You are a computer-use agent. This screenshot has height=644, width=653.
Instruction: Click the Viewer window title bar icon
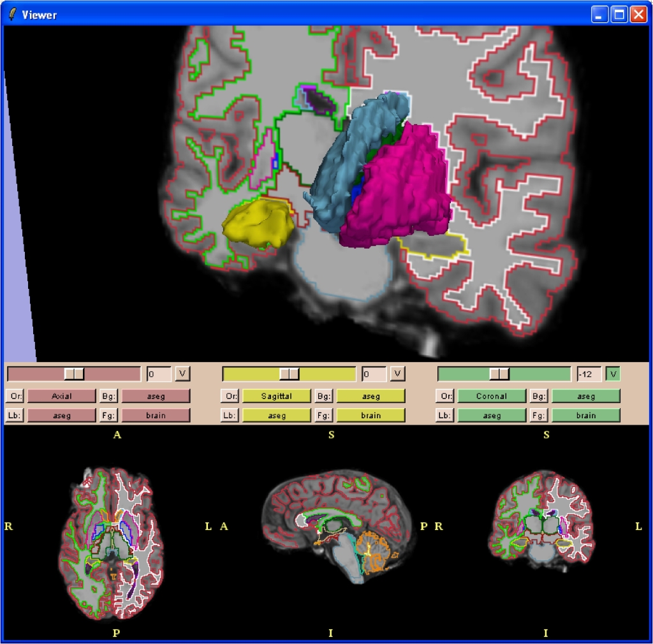click(x=12, y=14)
